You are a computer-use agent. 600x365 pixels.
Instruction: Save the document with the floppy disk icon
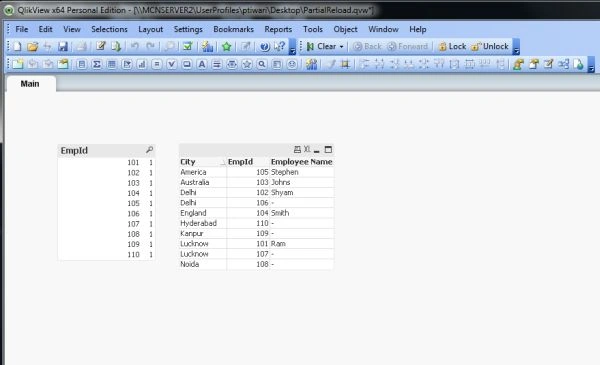tap(63, 46)
